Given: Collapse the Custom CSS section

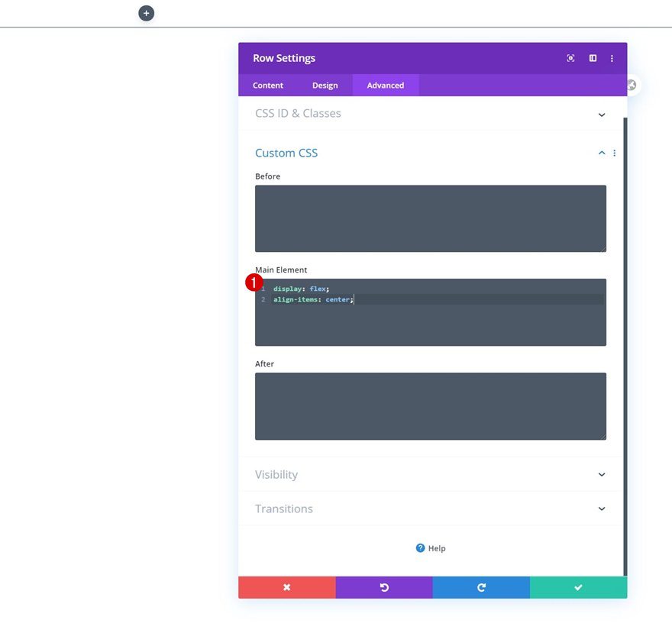Looking at the screenshot, I should pos(601,153).
